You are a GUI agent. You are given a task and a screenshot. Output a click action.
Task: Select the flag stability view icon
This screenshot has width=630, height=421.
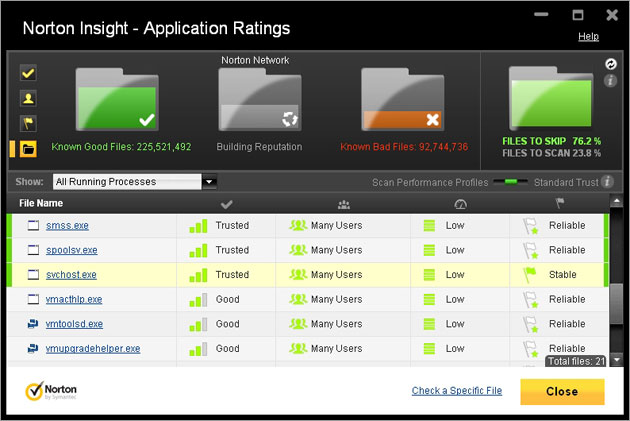coord(28,123)
